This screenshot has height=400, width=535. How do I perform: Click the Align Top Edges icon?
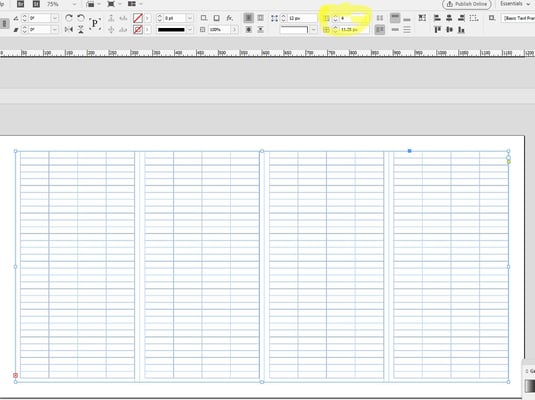pyautogui.click(x=437, y=30)
